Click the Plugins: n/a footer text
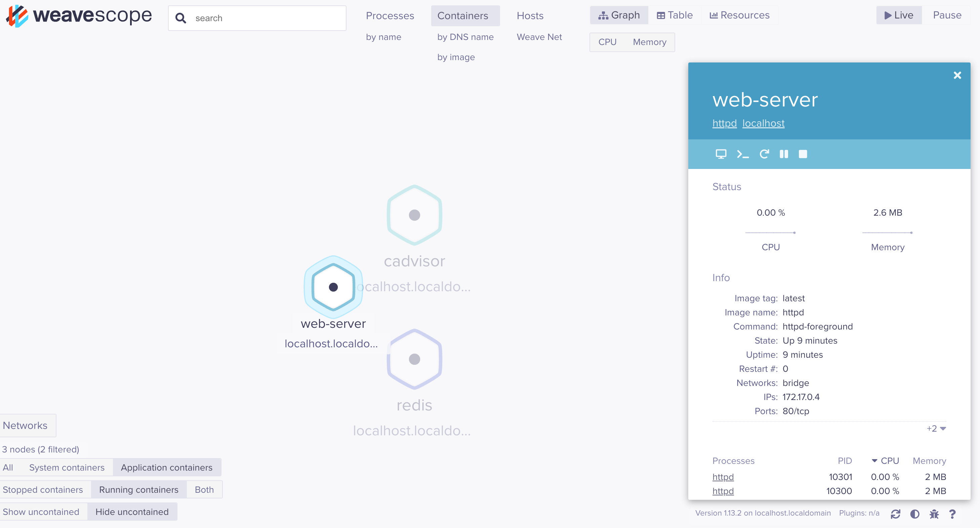This screenshot has height=528, width=980. (x=859, y=513)
